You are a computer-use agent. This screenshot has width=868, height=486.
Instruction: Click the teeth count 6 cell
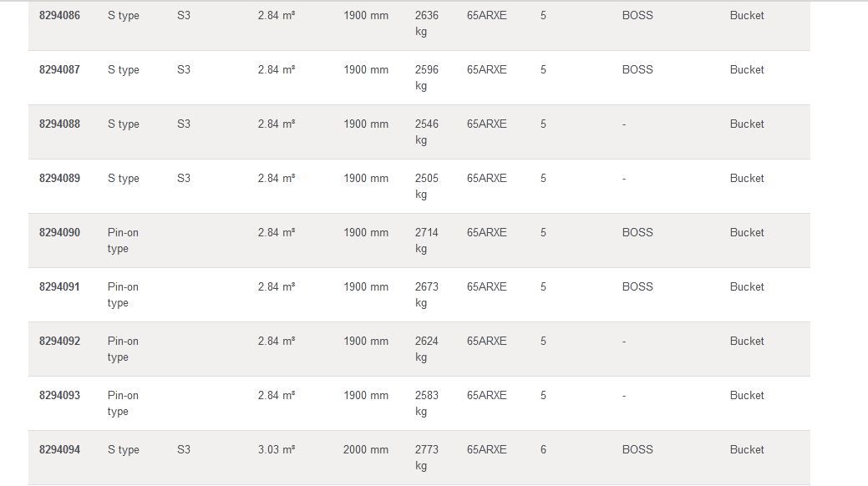point(543,449)
